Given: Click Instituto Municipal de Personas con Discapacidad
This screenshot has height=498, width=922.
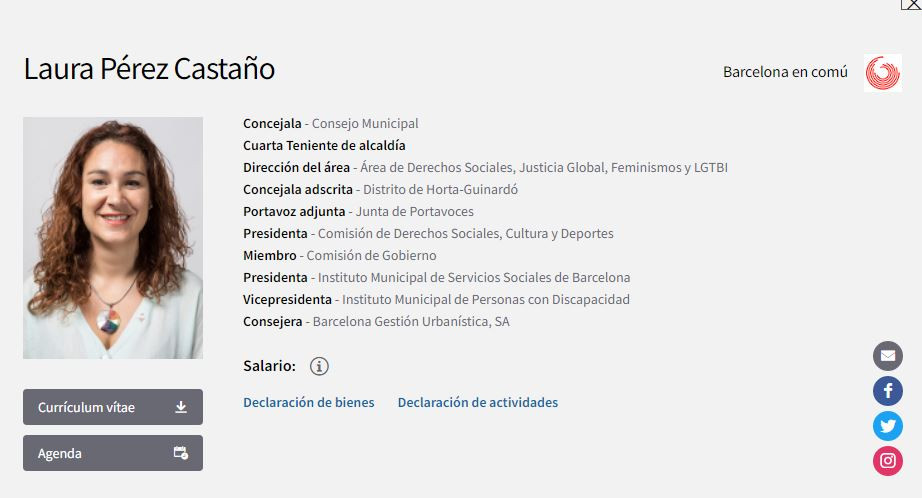Looking at the screenshot, I should coord(482,299).
